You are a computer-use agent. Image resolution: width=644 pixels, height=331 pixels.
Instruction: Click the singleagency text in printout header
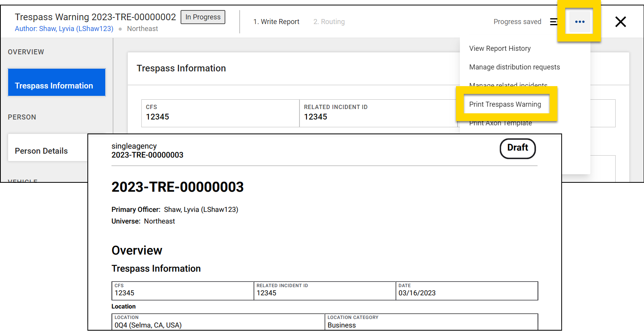pyautogui.click(x=134, y=146)
